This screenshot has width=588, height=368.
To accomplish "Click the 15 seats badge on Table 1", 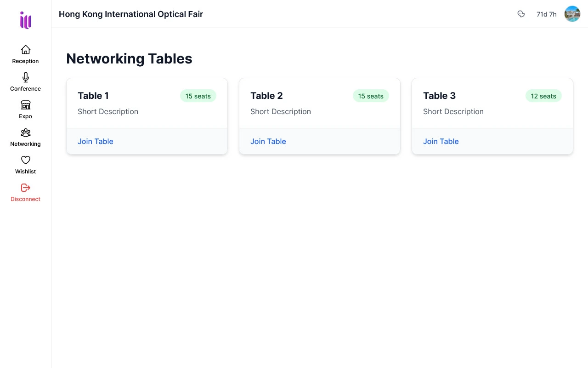I will point(198,96).
